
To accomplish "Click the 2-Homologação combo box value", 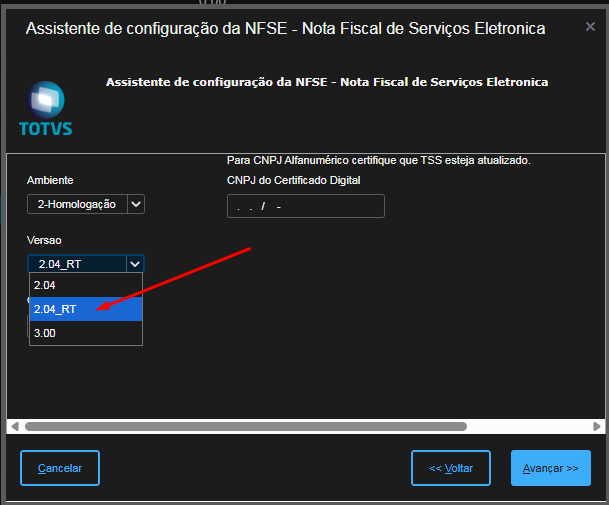I will point(77,204).
